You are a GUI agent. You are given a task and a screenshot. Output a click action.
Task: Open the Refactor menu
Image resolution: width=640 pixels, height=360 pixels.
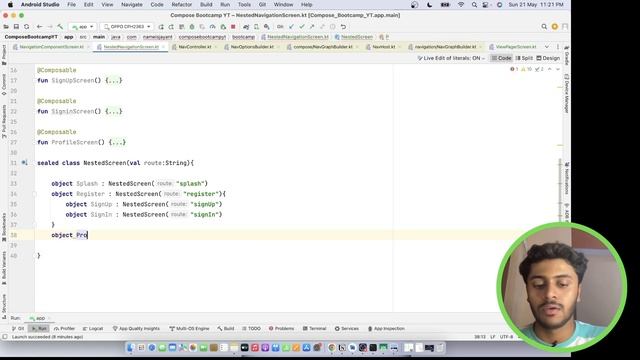[182, 4]
